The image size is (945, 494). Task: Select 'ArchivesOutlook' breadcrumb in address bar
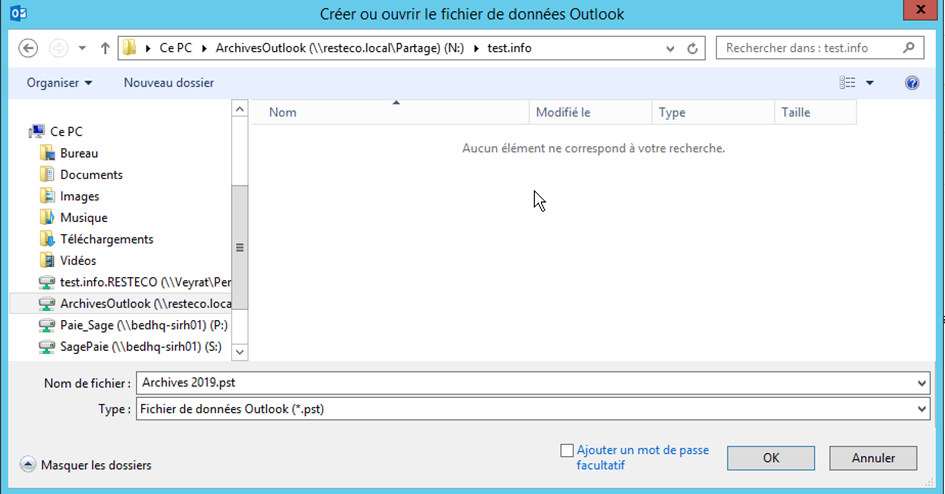pos(340,48)
